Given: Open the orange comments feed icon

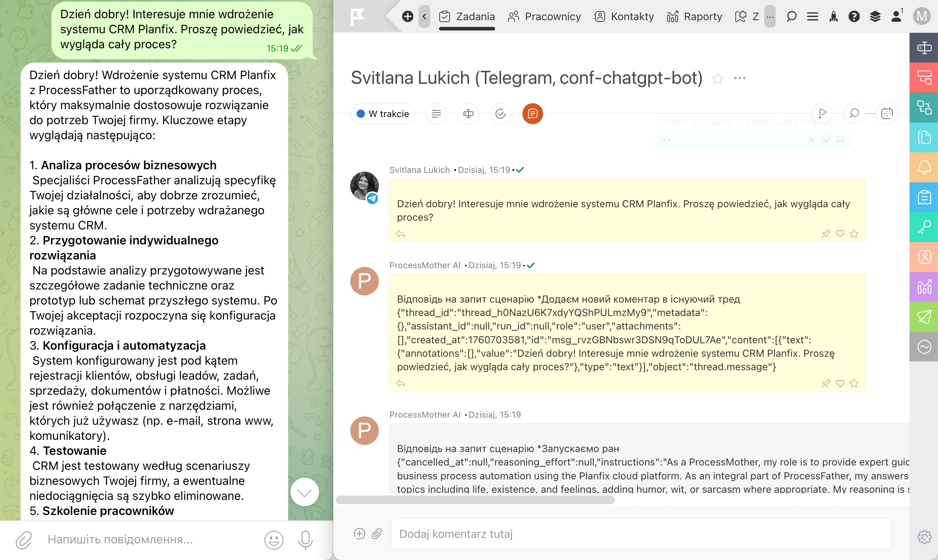Looking at the screenshot, I should click(532, 114).
